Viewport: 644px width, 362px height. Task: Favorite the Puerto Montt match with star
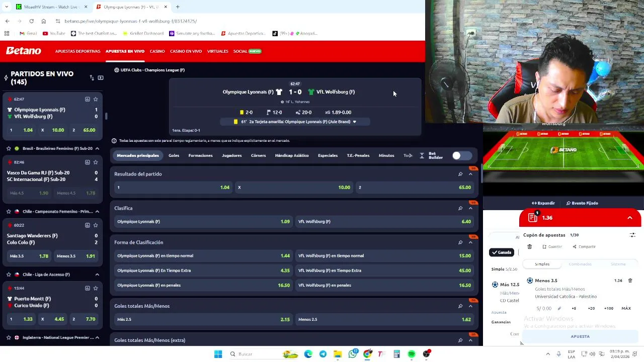(x=96, y=288)
